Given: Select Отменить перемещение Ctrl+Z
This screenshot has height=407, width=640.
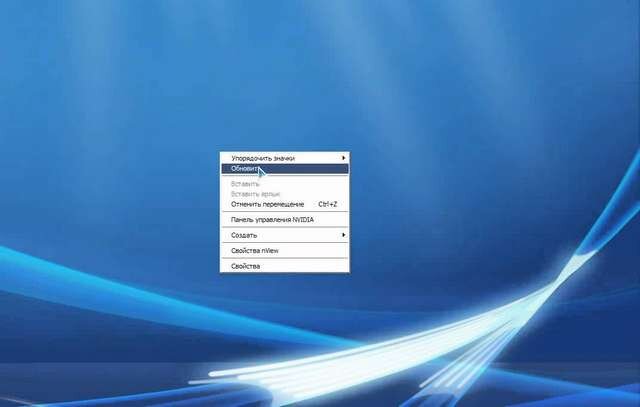Looking at the screenshot, I should coord(284,204).
